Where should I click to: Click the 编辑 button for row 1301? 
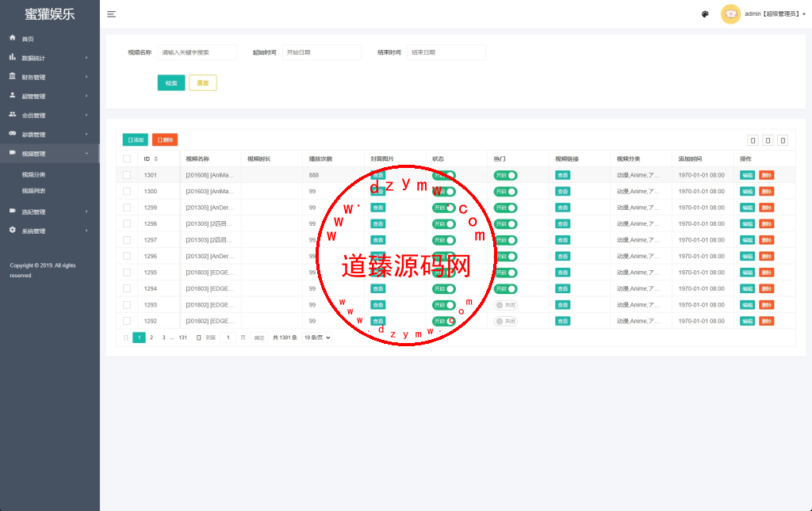[x=747, y=175]
